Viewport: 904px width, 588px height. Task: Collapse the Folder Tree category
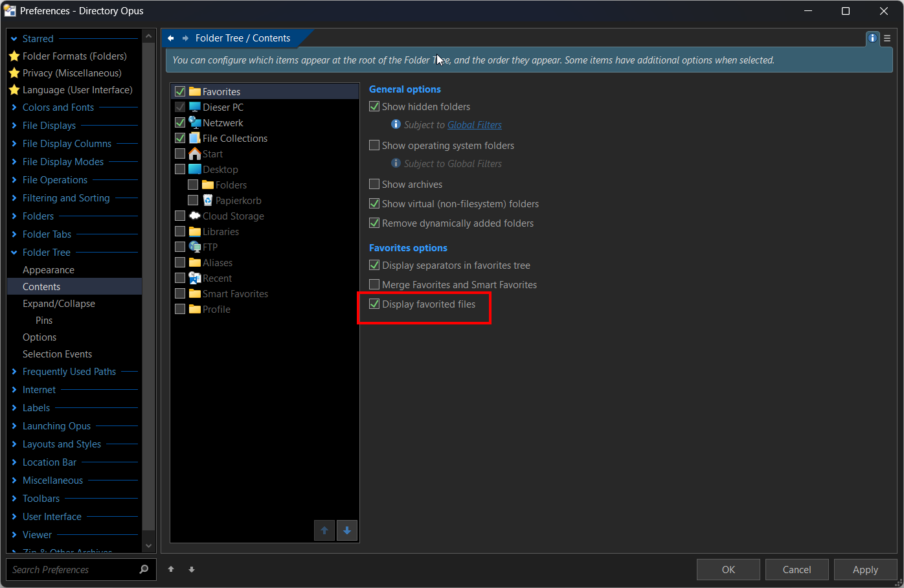click(x=14, y=253)
